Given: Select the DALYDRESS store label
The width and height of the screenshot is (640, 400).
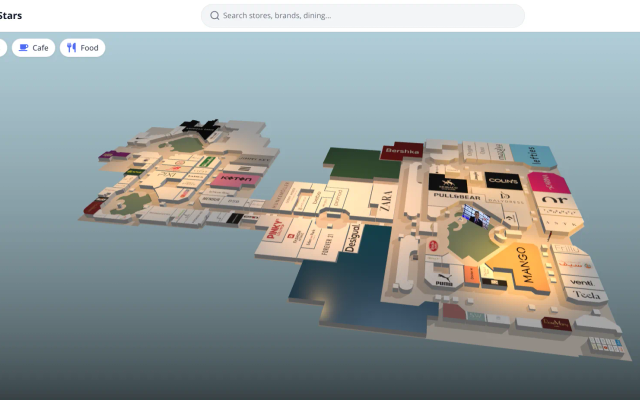Looking at the screenshot, I should (505, 199).
